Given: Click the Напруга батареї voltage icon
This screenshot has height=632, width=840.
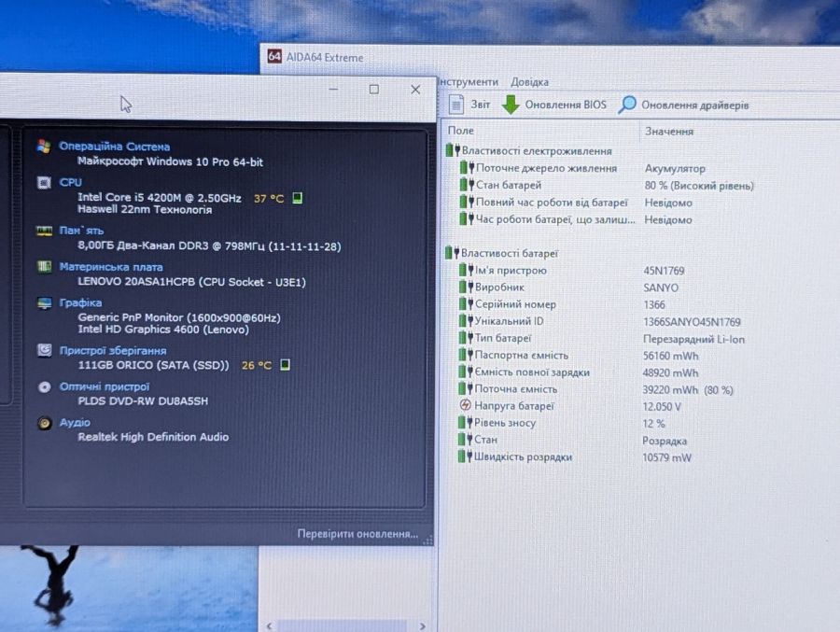Looking at the screenshot, I should pos(465,405).
